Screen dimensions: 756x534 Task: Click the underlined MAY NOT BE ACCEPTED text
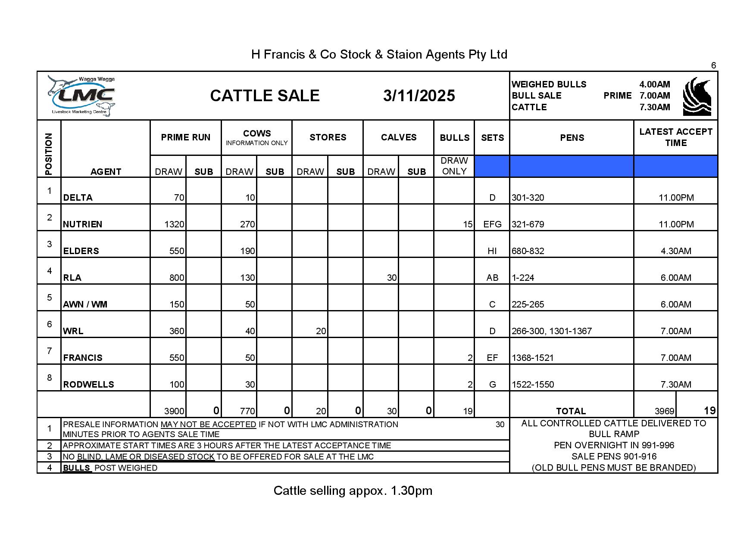(x=209, y=425)
